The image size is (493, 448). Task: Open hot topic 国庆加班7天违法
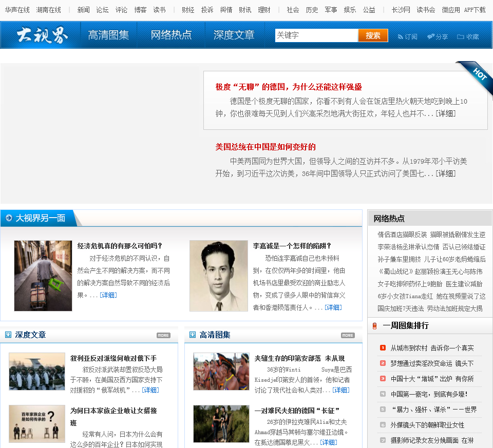click(430, 308)
